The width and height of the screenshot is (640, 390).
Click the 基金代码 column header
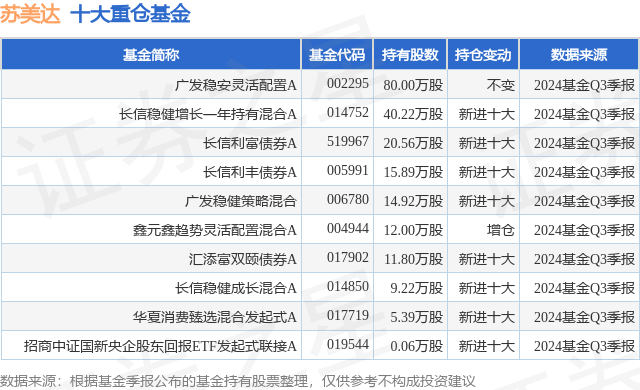pos(337,55)
